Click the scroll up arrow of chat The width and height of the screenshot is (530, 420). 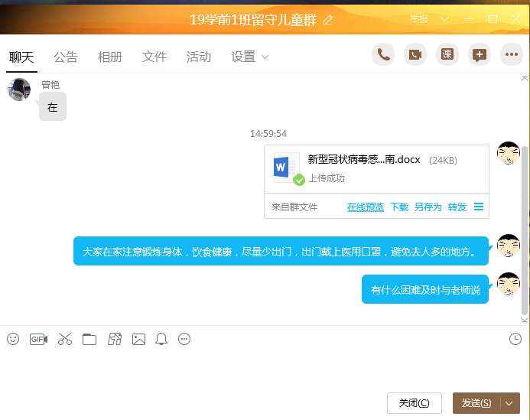[524, 79]
